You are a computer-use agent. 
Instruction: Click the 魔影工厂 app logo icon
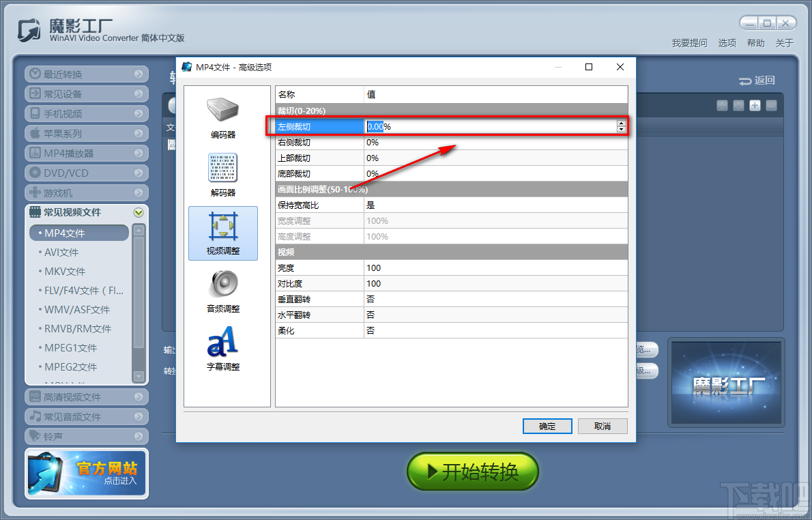click(x=29, y=31)
